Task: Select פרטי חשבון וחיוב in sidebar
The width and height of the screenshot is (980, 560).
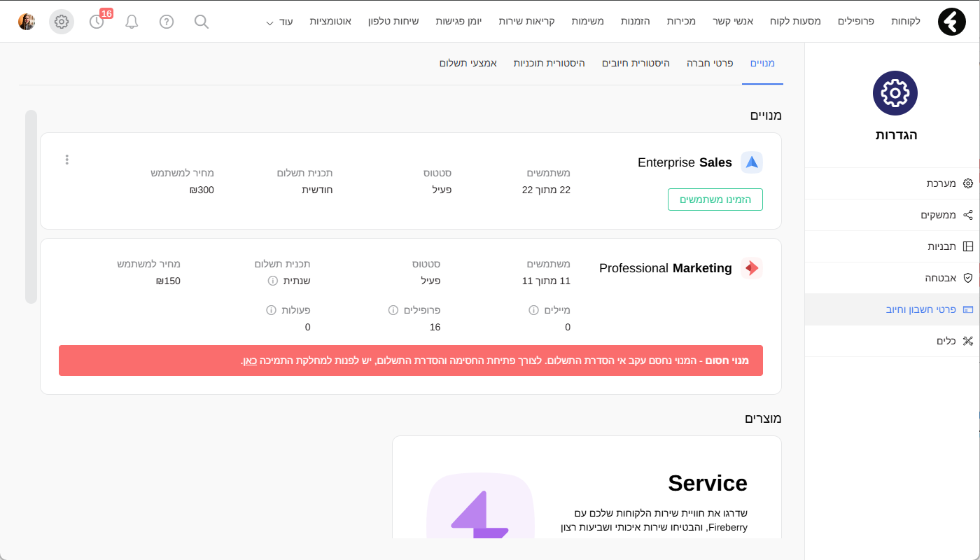Action: click(892, 309)
